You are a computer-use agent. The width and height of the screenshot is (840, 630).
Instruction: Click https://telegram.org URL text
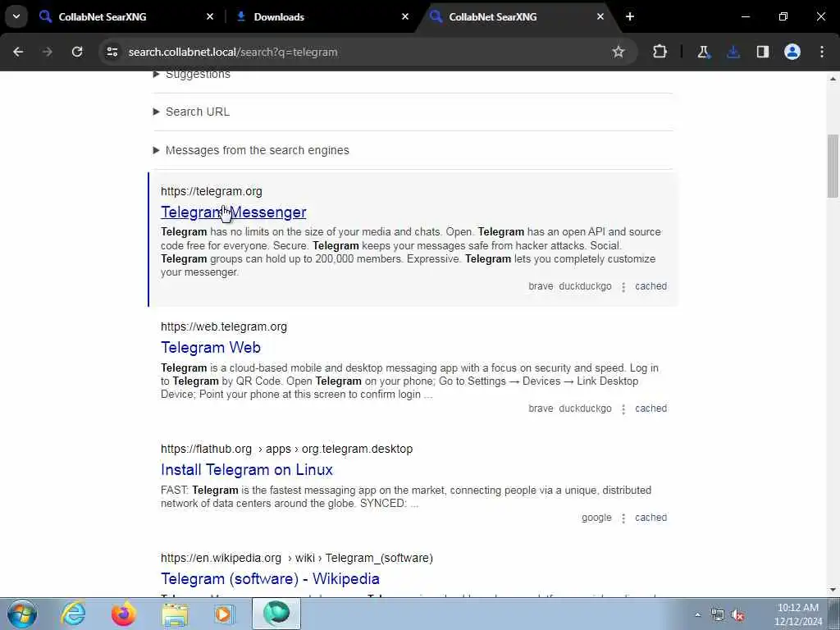(212, 191)
